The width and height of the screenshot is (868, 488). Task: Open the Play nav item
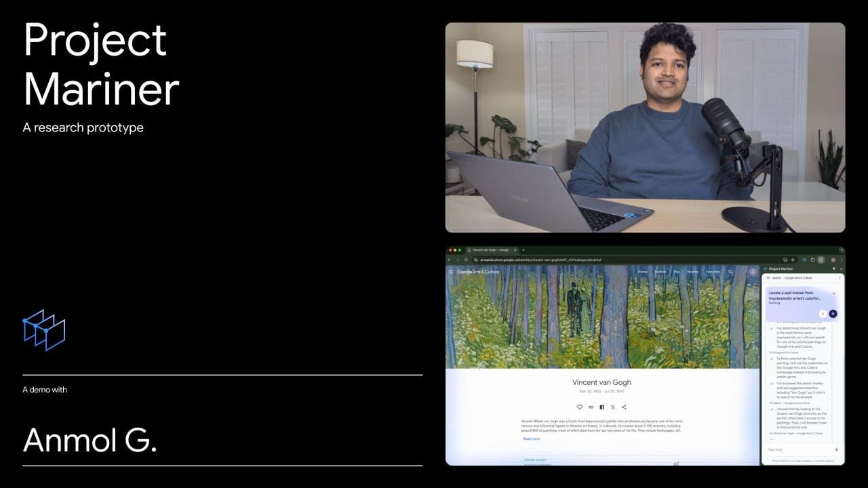tap(677, 272)
